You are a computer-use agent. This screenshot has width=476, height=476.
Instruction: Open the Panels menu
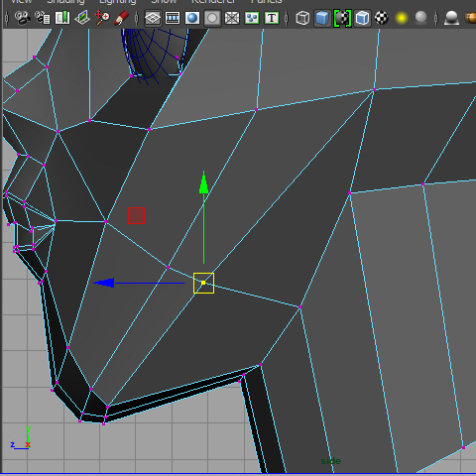(x=267, y=1)
